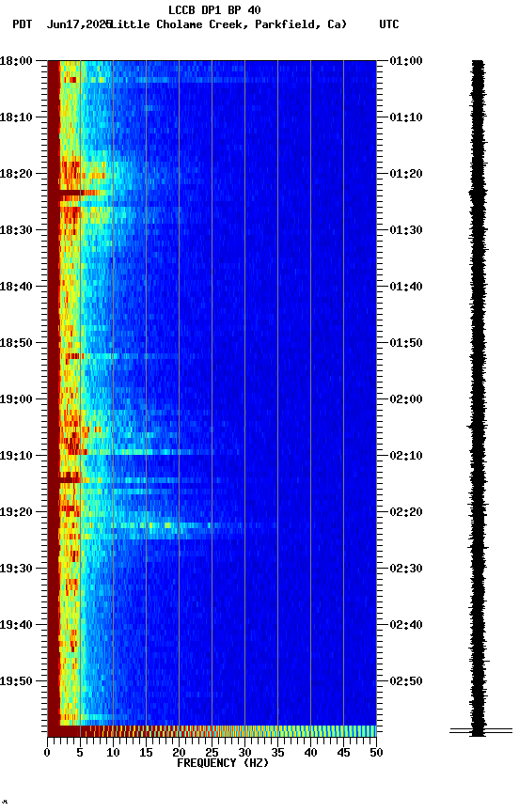Click the 01:40 UTC time tick label
The height and width of the screenshot is (812, 519).
(x=406, y=287)
